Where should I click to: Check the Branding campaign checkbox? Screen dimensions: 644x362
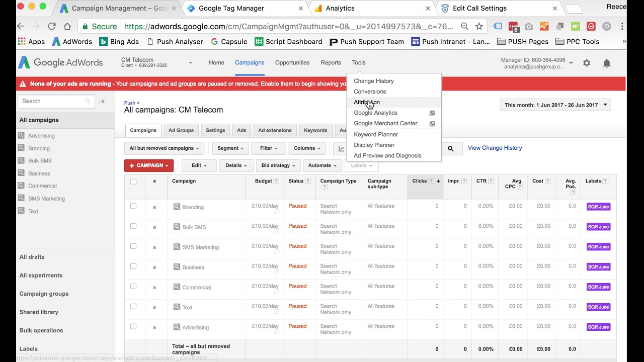tap(133, 206)
